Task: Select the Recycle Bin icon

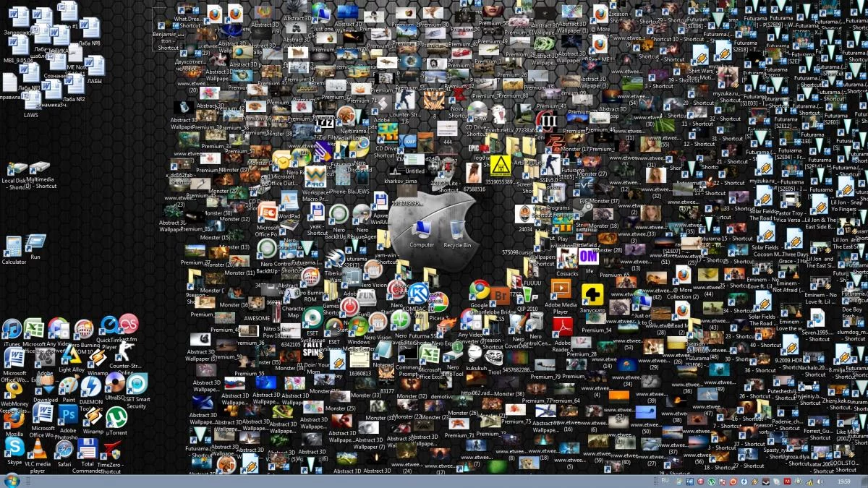Action: 457,231
